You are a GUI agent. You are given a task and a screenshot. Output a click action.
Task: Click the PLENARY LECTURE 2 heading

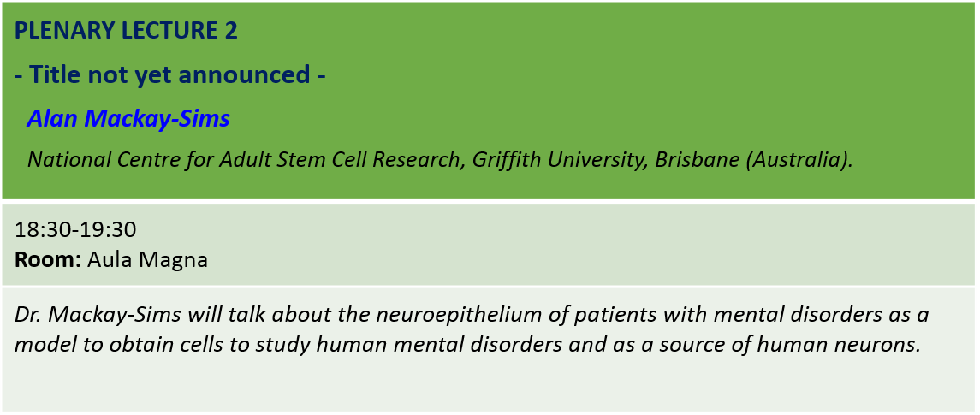127,31
